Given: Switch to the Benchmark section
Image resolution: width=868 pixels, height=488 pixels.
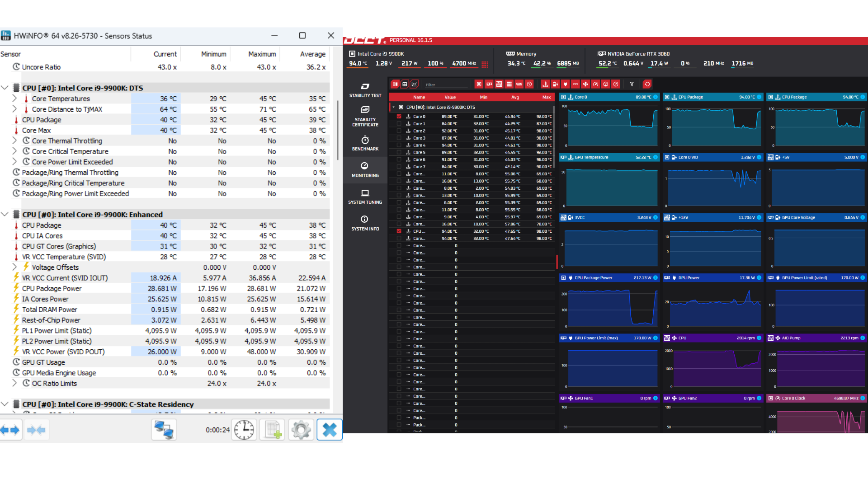Looking at the screenshot, I should (x=365, y=143).
